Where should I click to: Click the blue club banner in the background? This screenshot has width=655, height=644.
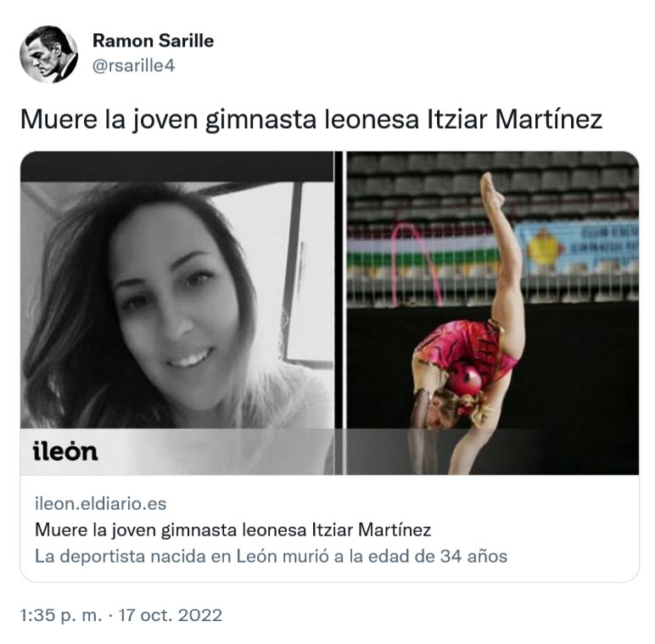[576, 247]
